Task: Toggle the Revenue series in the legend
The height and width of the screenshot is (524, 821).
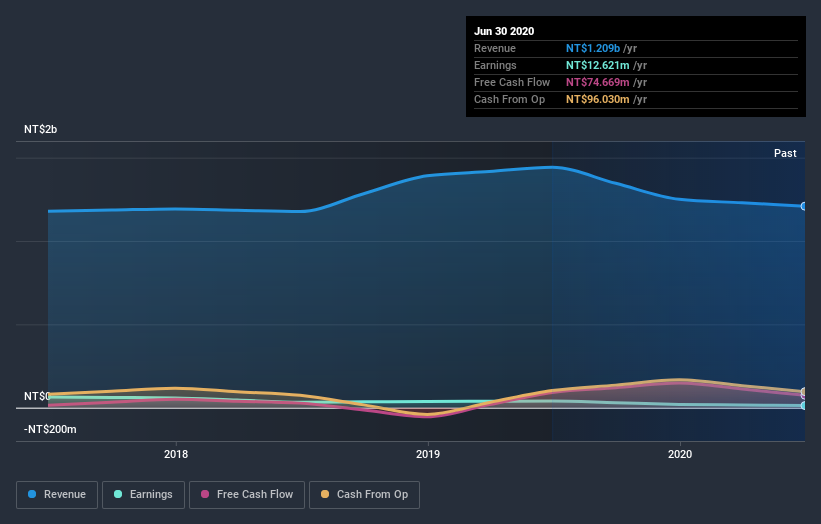Action: pyautogui.click(x=57, y=495)
